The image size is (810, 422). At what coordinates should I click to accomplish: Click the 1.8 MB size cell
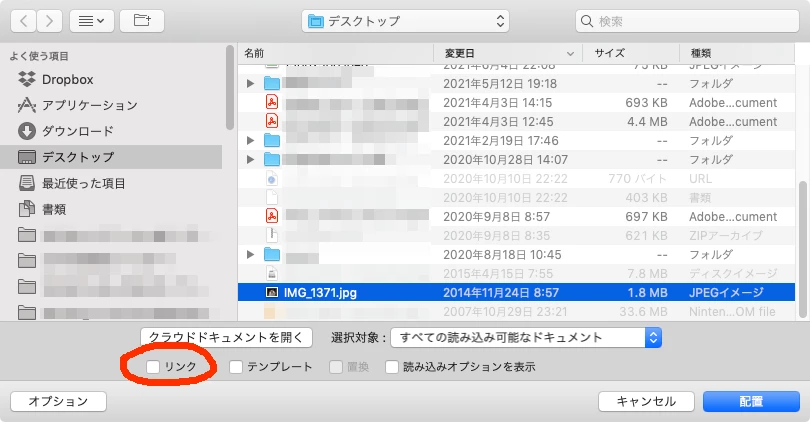[x=647, y=293]
